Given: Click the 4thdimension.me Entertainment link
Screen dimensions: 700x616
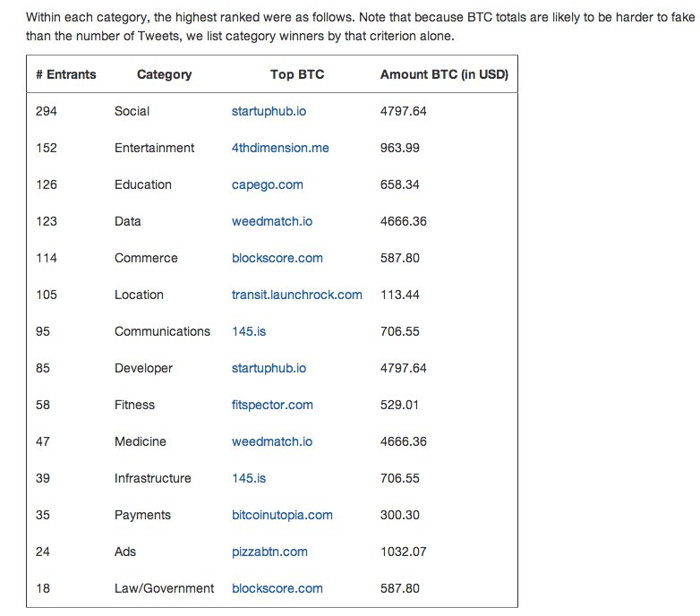Looking at the screenshot, I should coord(280,148).
